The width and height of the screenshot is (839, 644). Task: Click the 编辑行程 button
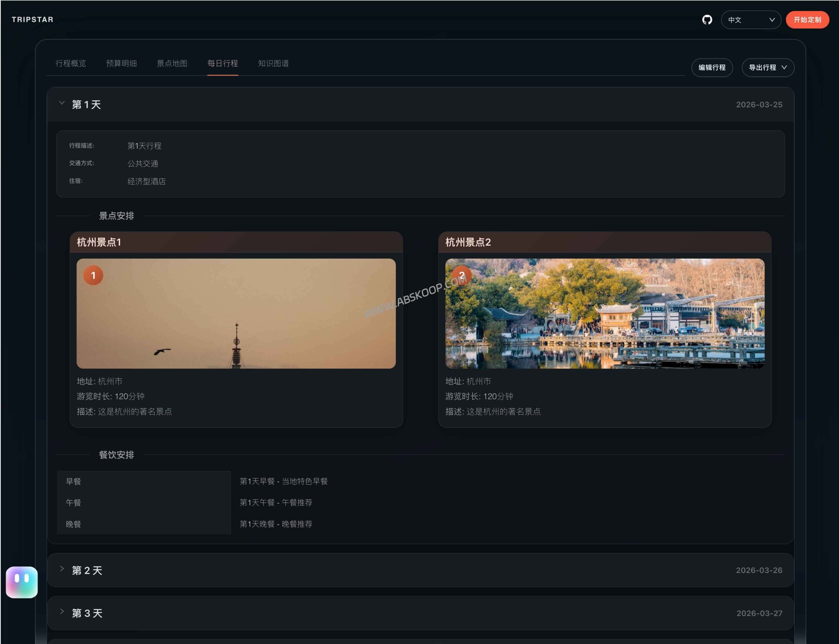[x=712, y=67]
